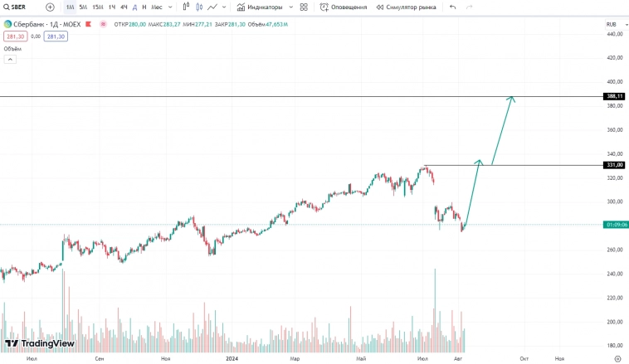Screen dimensions: 629x364
Task: Click the redo arrow icon
Action: [470, 7]
